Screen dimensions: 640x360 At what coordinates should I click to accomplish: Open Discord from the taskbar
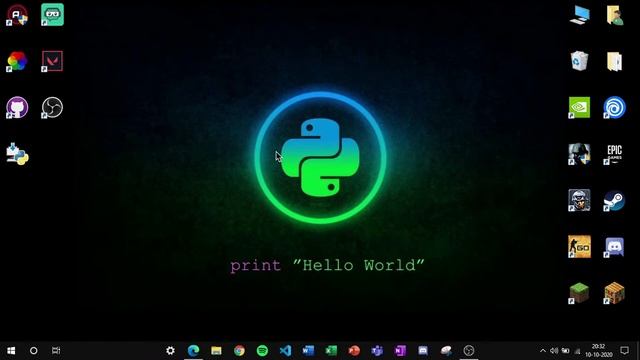pos(423,351)
